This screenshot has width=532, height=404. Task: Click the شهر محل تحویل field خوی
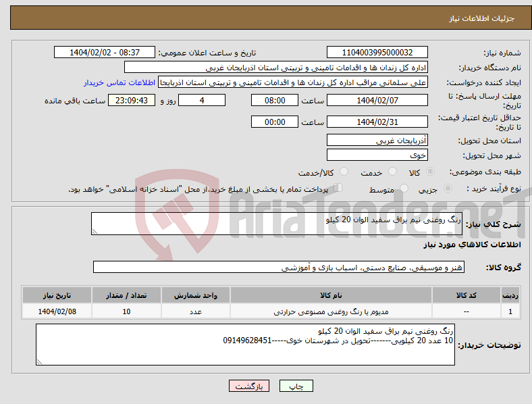point(377,155)
